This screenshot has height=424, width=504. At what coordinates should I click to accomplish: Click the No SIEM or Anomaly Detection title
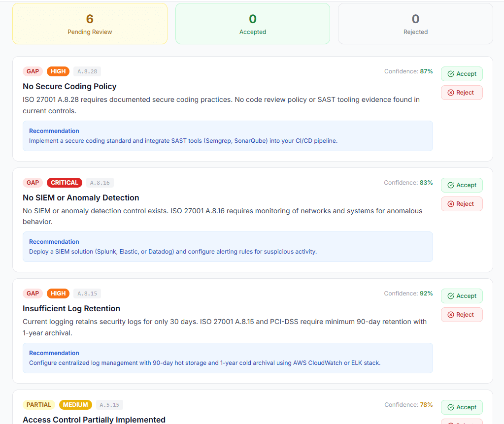[81, 197]
